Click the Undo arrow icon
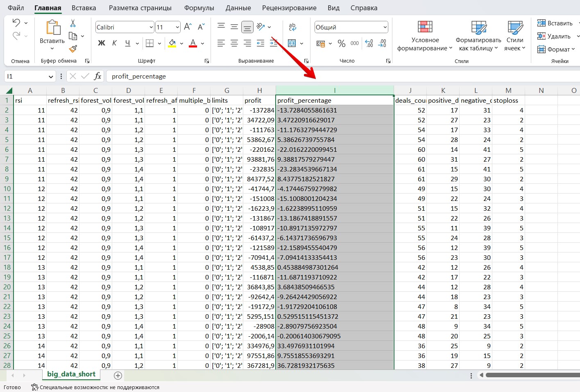 16,23
